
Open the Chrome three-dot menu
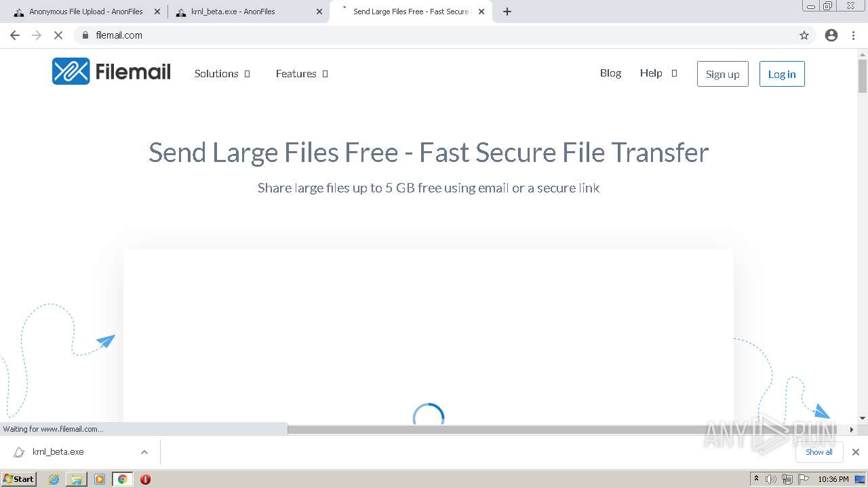[x=853, y=35]
